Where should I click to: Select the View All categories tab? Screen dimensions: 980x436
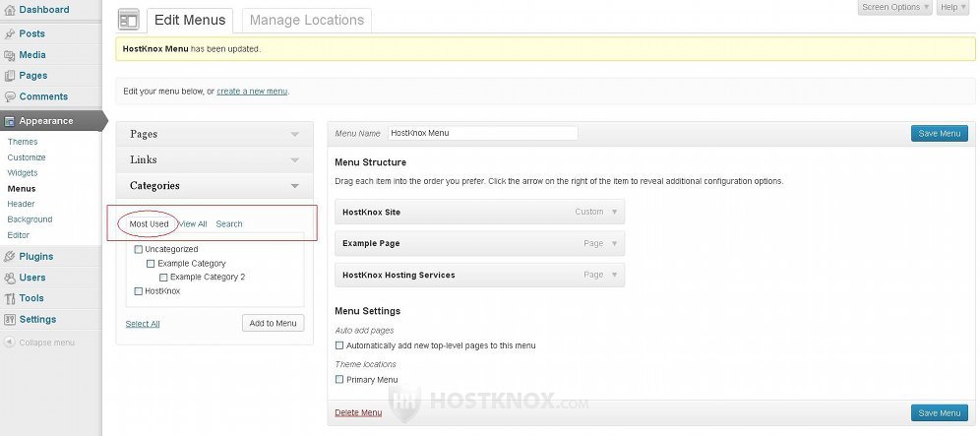[x=193, y=224]
